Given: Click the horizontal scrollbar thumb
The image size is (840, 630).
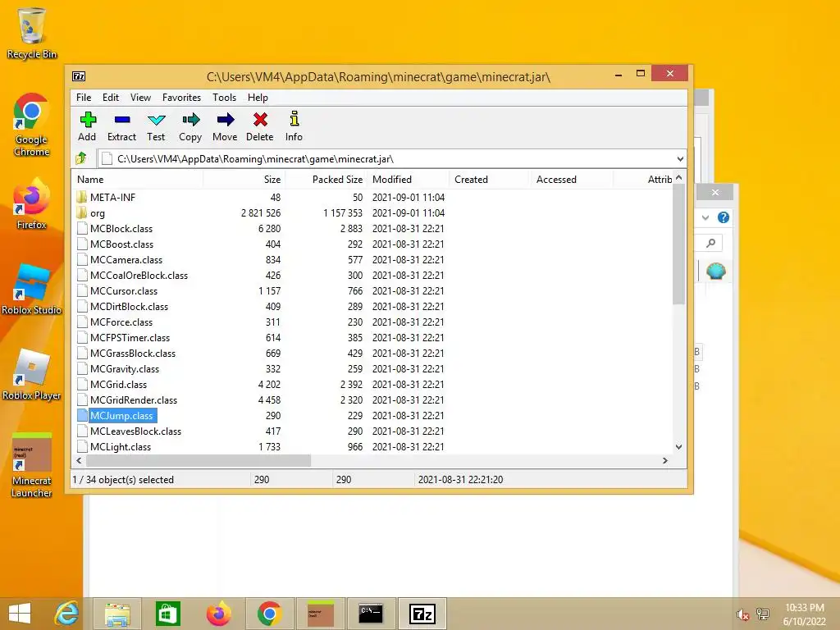Looking at the screenshot, I should pyautogui.click(x=199, y=461).
